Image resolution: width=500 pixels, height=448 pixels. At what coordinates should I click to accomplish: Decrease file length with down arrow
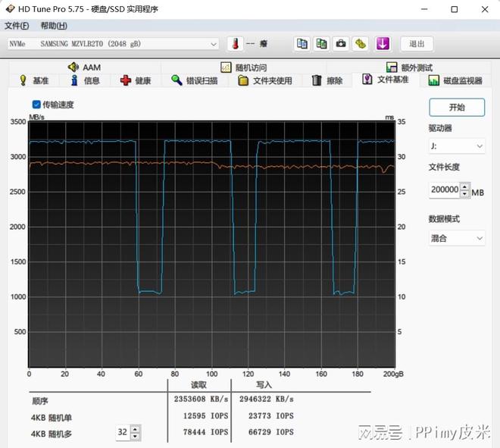point(465,194)
